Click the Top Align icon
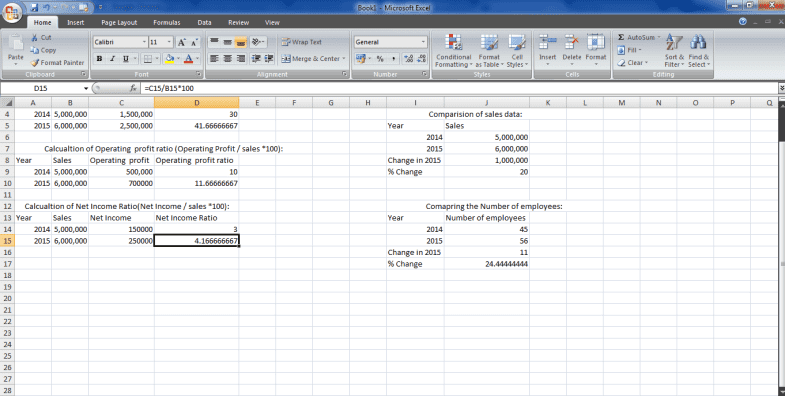This screenshot has height=396, width=785. pyautogui.click(x=214, y=42)
